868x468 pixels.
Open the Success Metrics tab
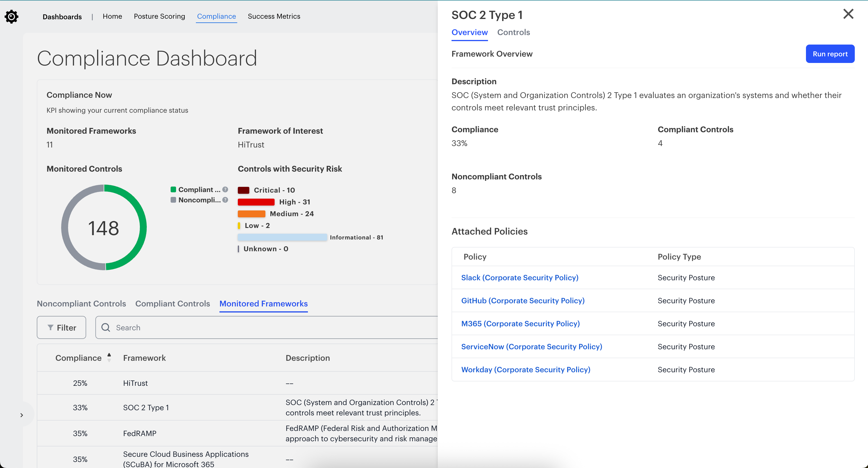pos(274,16)
